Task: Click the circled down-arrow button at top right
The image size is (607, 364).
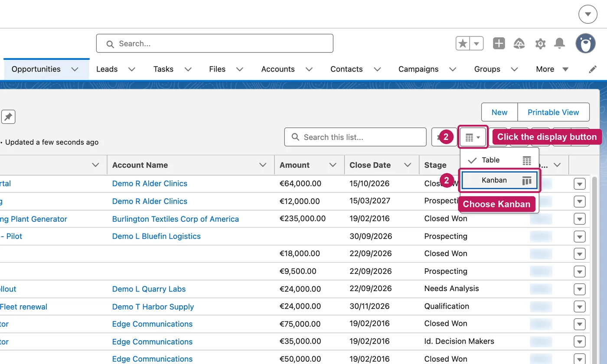Action: (x=588, y=14)
